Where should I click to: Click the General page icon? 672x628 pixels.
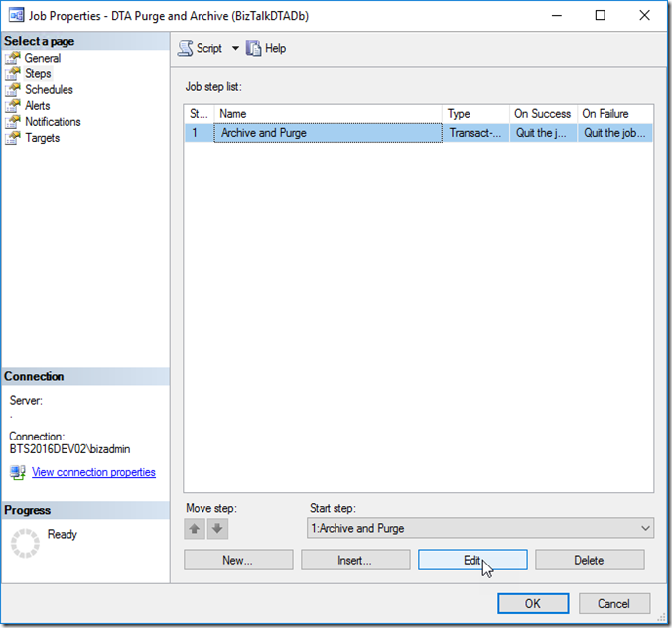(13, 58)
